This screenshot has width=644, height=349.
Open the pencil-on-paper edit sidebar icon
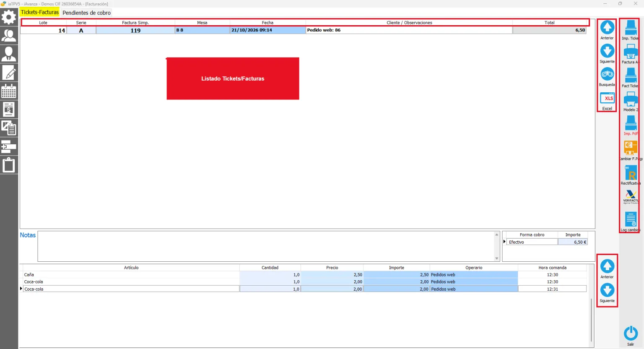click(x=9, y=73)
